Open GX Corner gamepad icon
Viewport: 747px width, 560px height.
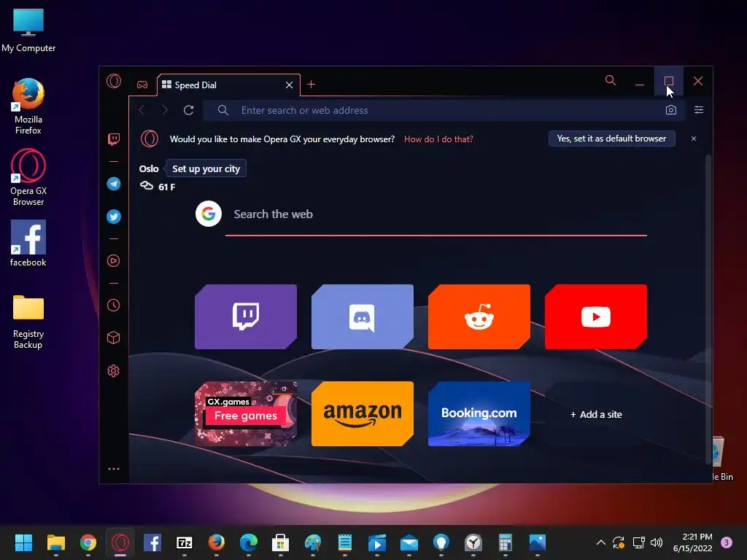point(142,85)
